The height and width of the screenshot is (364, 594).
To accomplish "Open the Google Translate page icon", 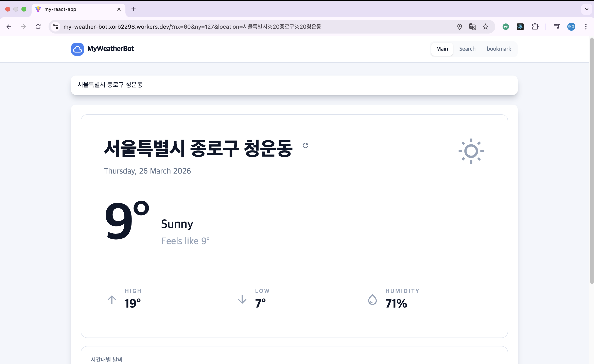I will pyautogui.click(x=472, y=27).
